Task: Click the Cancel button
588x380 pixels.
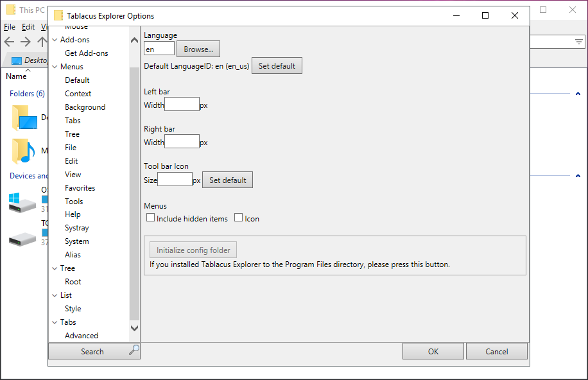Action: (497, 352)
